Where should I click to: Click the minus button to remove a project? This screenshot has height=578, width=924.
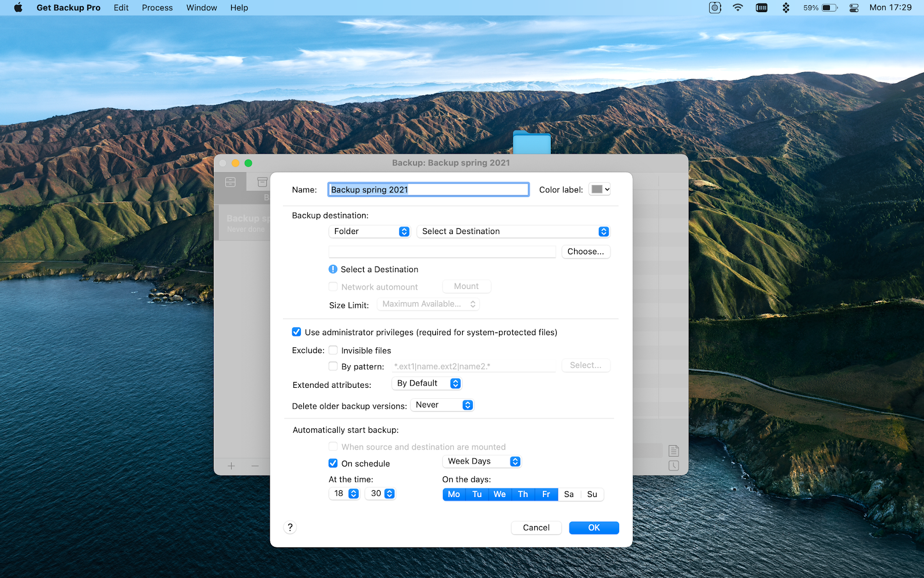point(255,466)
